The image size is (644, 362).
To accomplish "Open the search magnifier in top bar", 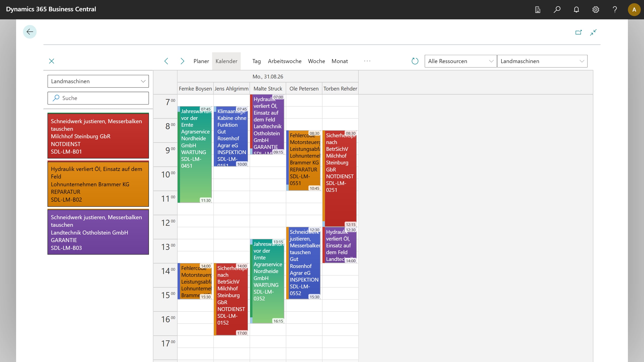I will tap(557, 10).
